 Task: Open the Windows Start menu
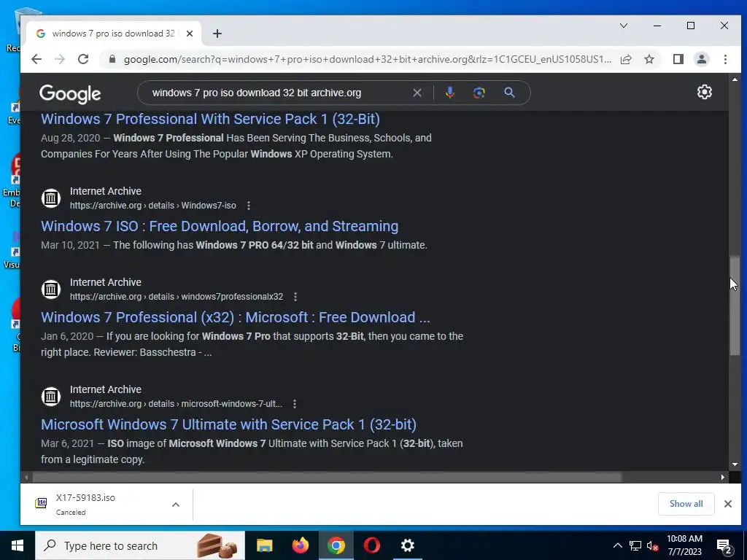(18, 545)
